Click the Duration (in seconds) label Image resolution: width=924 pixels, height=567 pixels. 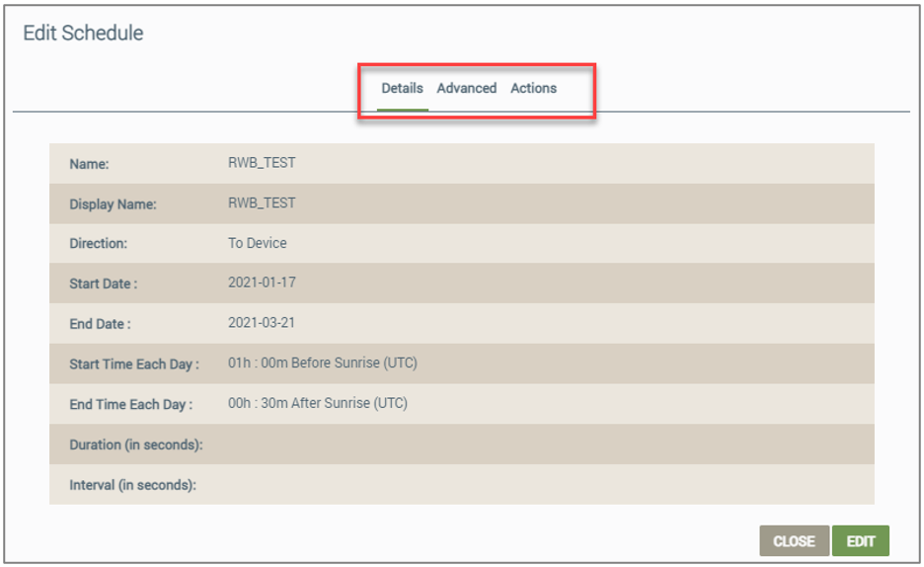coord(136,445)
